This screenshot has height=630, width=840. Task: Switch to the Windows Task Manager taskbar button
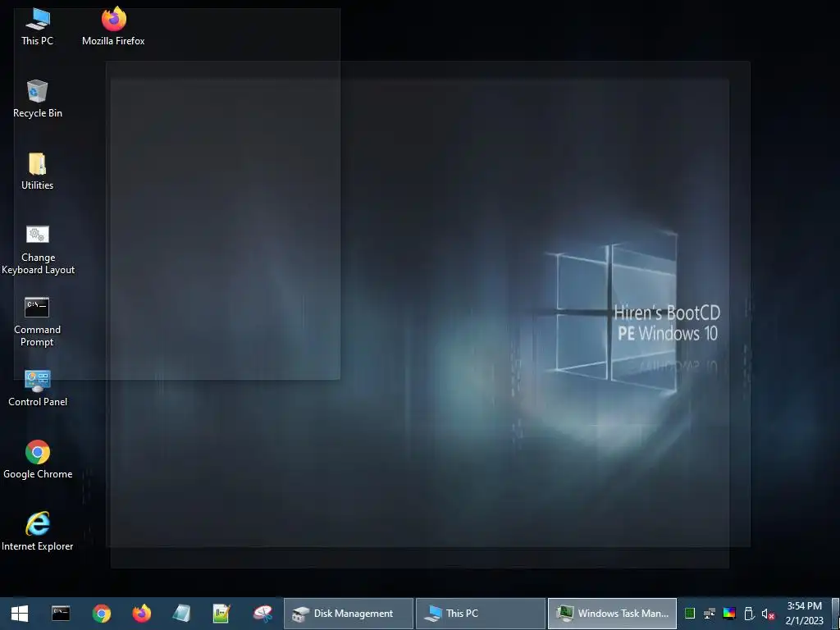click(612, 614)
